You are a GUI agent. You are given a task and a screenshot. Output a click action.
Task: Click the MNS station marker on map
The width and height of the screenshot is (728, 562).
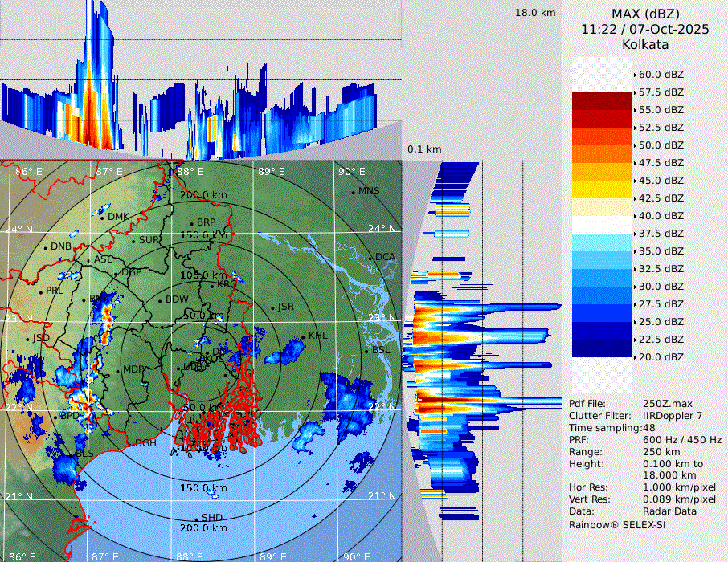click(353, 191)
